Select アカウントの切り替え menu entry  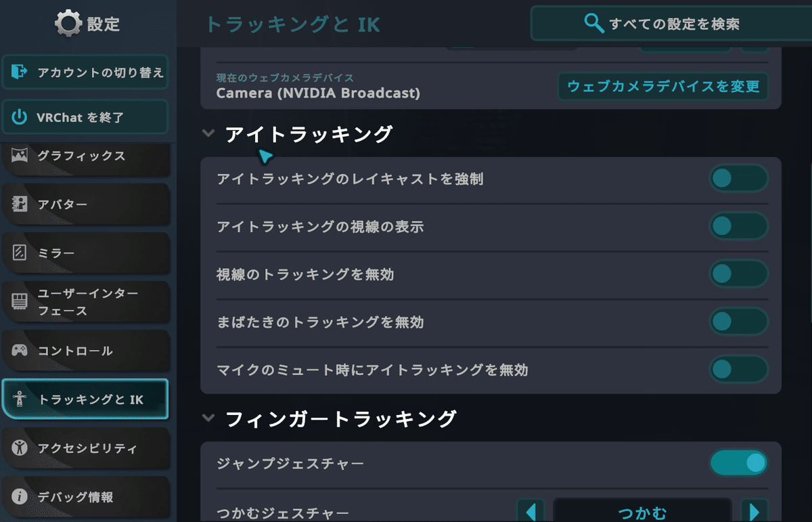85,72
